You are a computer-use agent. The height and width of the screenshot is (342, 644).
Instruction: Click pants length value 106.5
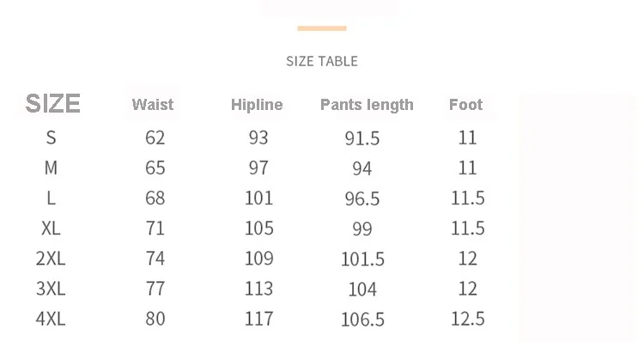point(362,320)
